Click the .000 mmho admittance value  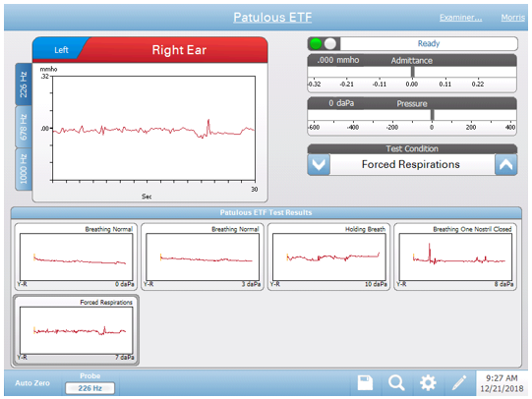click(x=338, y=60)
